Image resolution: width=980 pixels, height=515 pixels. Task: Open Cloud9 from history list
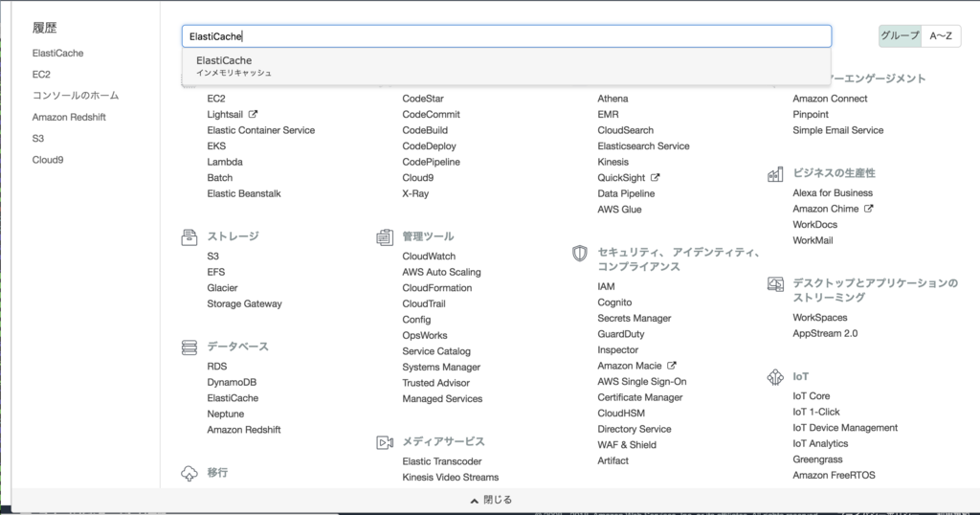[48, 159]
